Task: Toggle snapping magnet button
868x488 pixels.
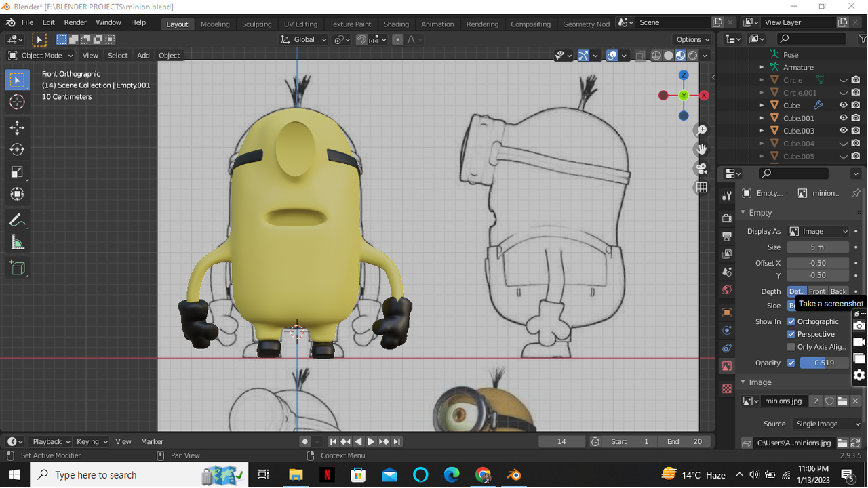Action: 361,39
